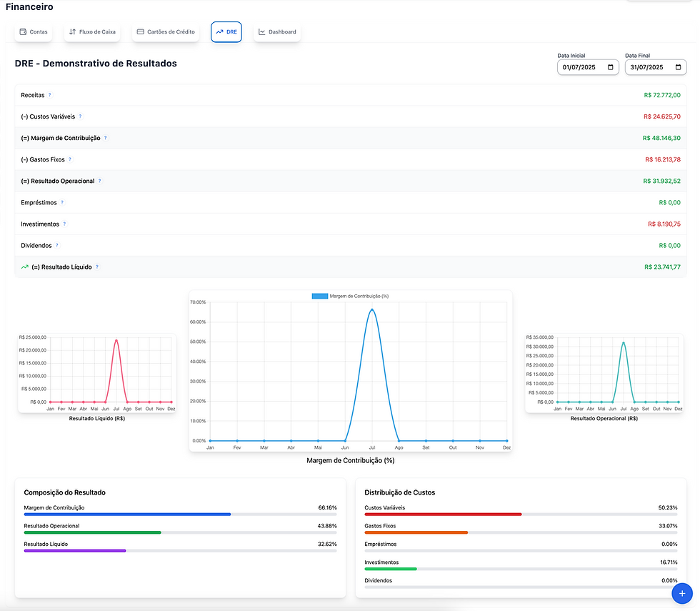Click DRE - Demonstrativo de Resultados heading
700x611 pixels.
point(96,64)
